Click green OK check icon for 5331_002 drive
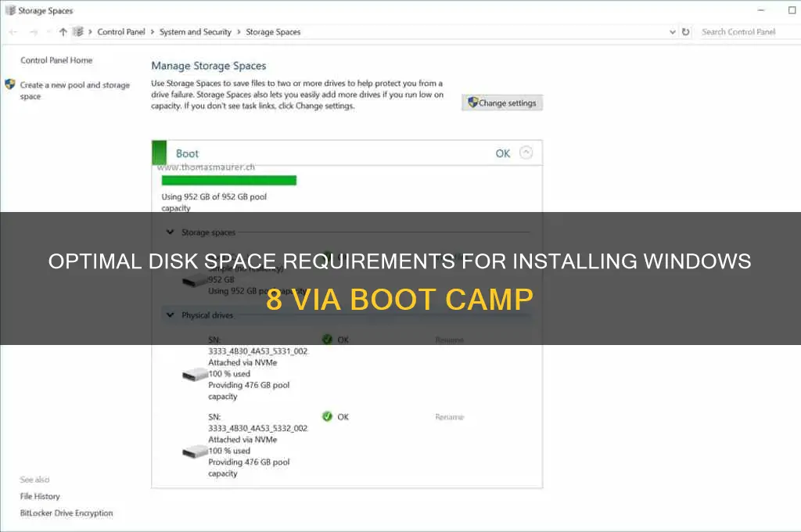The height and width of the screenshot is (532, 801). [x=328, y=340]
